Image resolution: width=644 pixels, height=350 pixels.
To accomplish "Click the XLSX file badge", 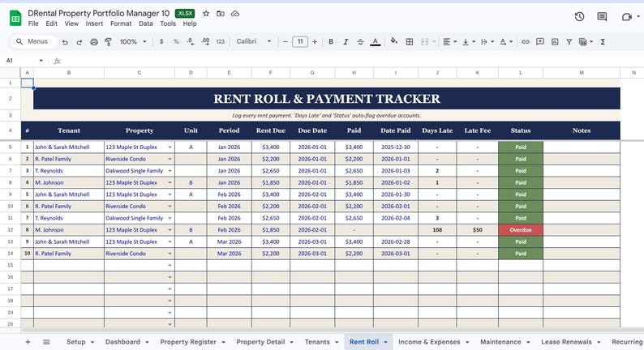I will [x=185, y=14].
